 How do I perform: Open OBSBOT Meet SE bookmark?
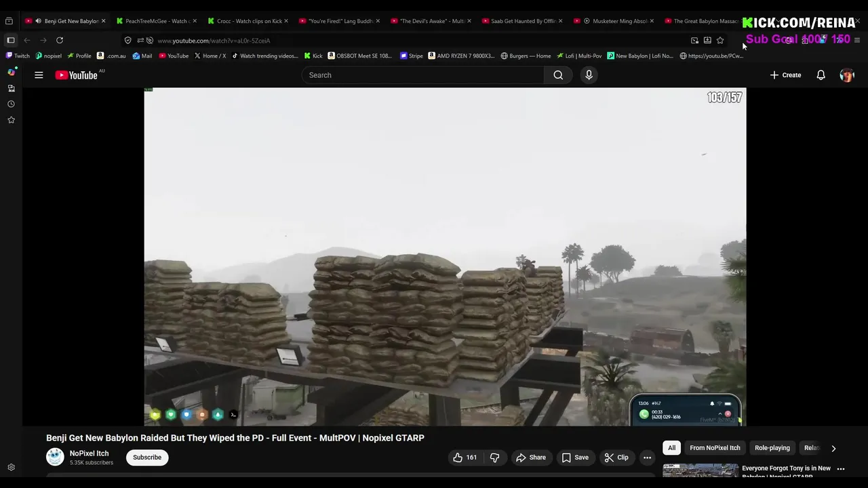pyautogui.click(x=360, y=56)
